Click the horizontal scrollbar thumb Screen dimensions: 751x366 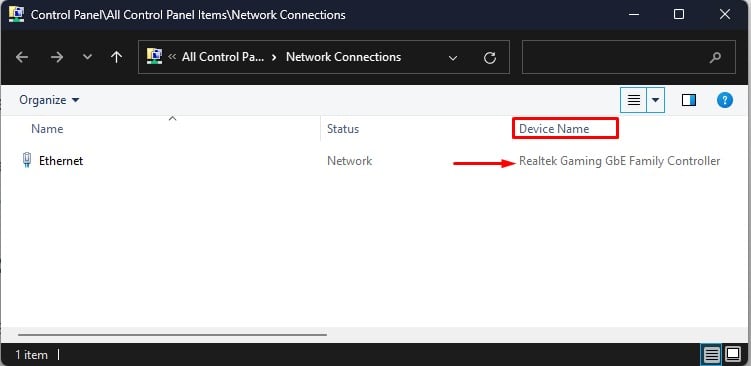click(x=172, y=334)
